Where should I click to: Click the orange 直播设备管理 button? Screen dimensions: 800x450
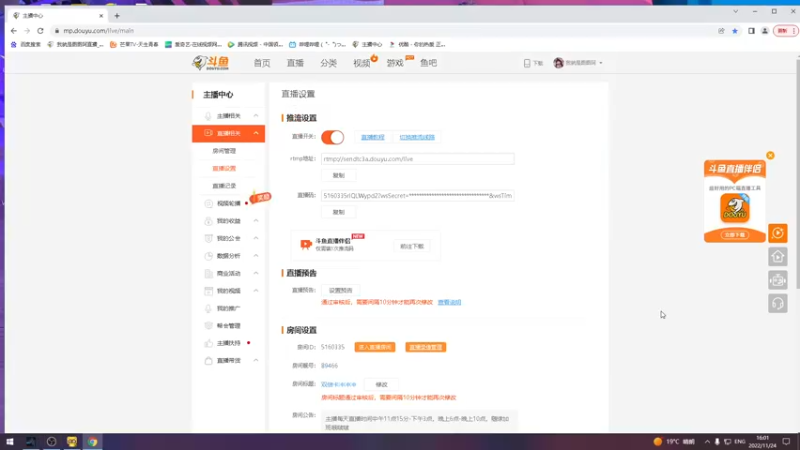tap(426, 347)
